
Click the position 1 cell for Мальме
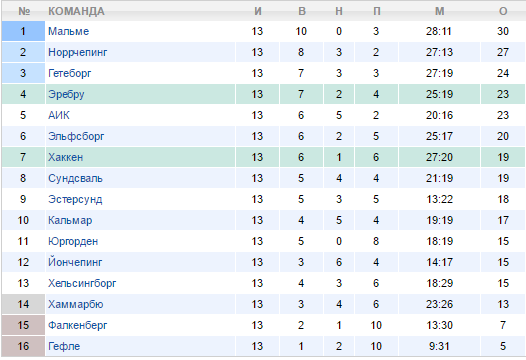(x=23, y=31)
